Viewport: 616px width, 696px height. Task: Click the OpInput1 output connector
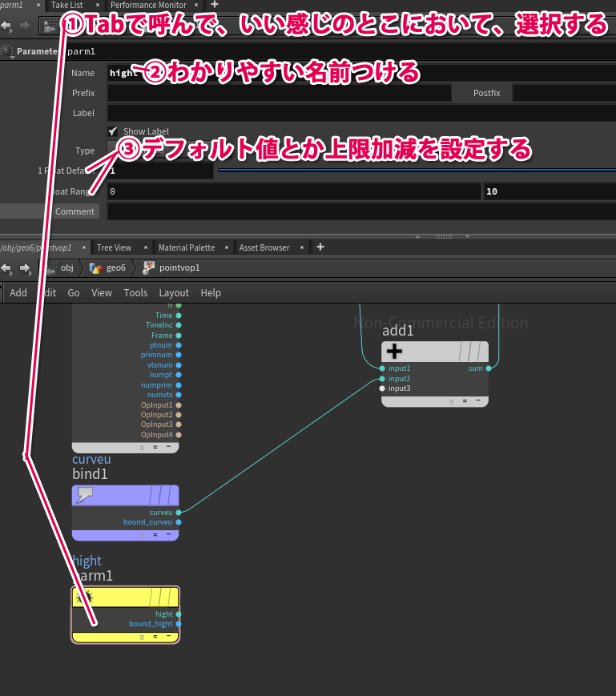179,405
